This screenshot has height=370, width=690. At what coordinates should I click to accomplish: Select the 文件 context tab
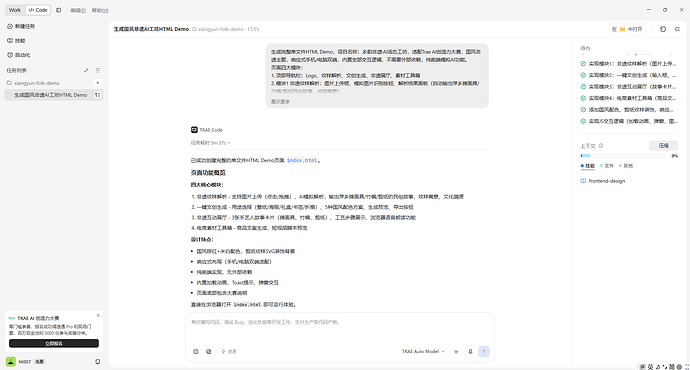click(x=606, y=166)
